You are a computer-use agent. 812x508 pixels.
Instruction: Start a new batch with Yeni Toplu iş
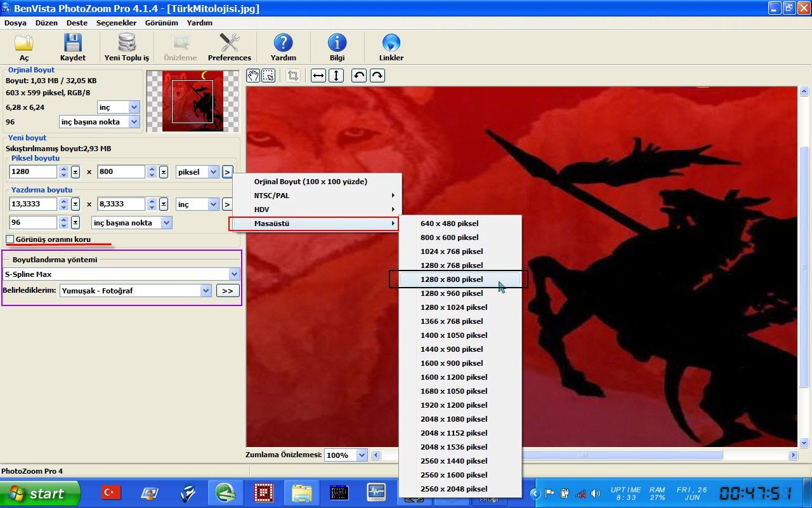point(127,46)
